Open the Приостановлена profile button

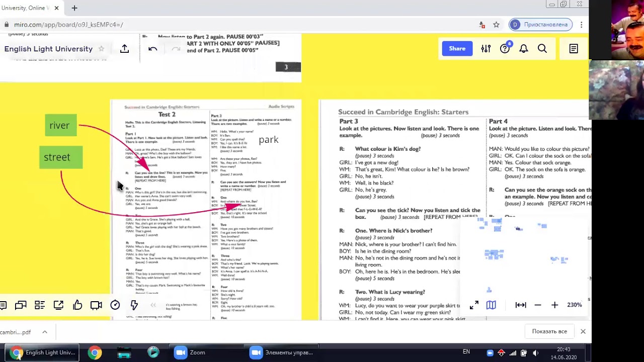540,25
